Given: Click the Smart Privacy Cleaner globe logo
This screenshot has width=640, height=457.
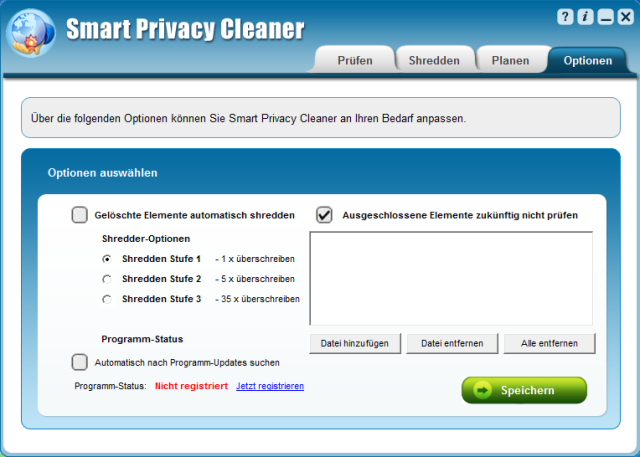Looking at the screenshot, I should coord(31,33).
